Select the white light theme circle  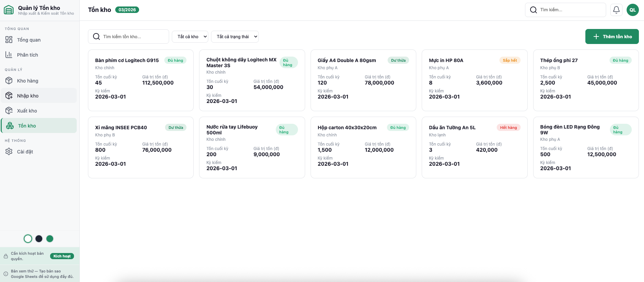point(28,239)
